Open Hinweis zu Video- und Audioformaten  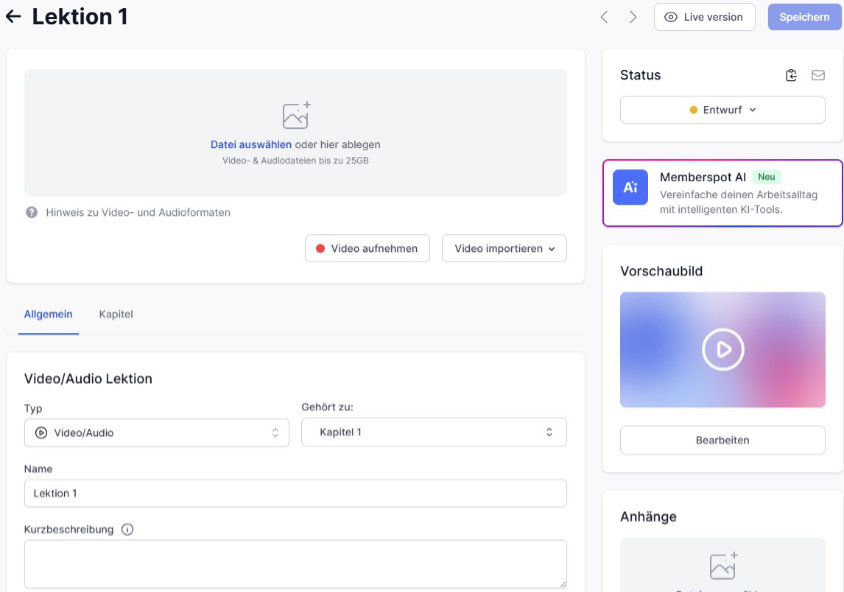138,213
